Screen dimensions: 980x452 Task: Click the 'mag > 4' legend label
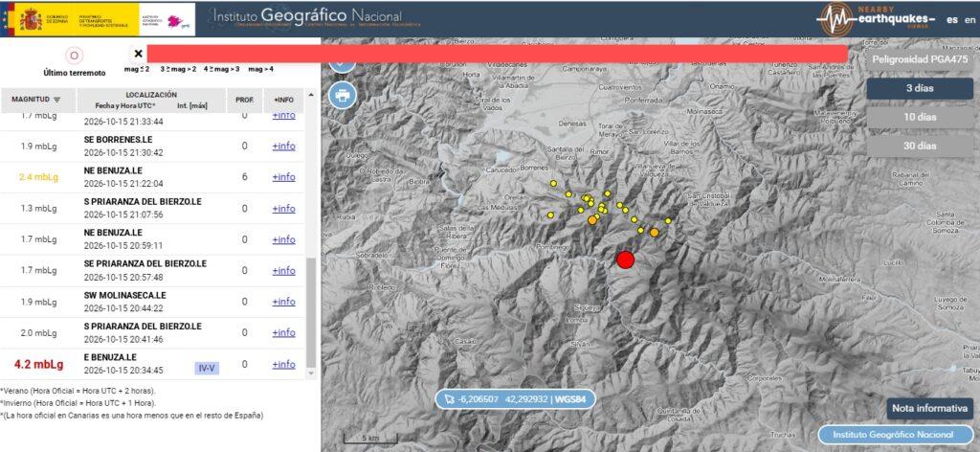[260, 69]
